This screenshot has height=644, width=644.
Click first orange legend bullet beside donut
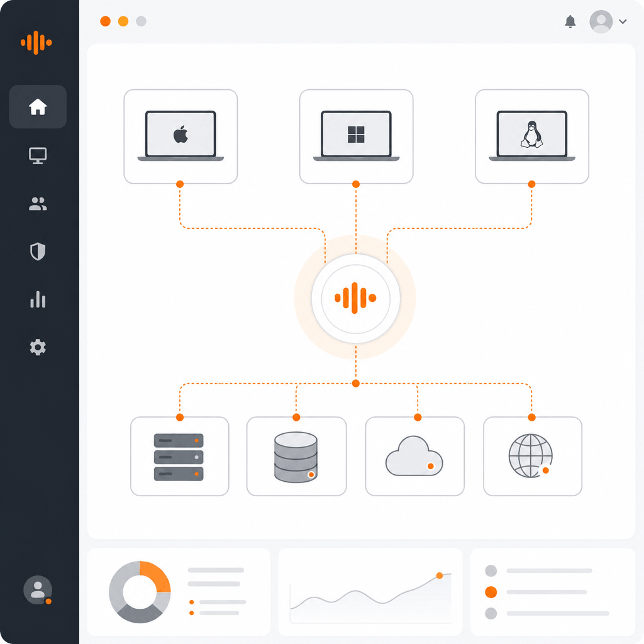point(191,602)
